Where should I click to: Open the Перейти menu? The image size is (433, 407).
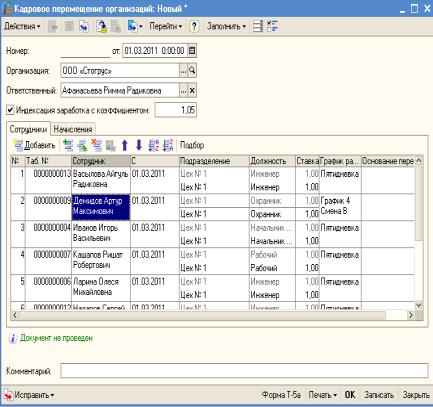coord(166,26)
